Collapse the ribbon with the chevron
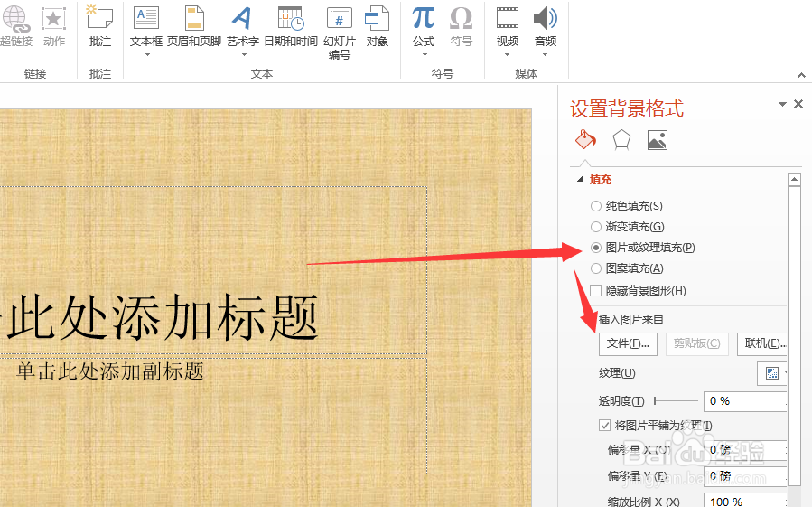 (x=802, y=75)
